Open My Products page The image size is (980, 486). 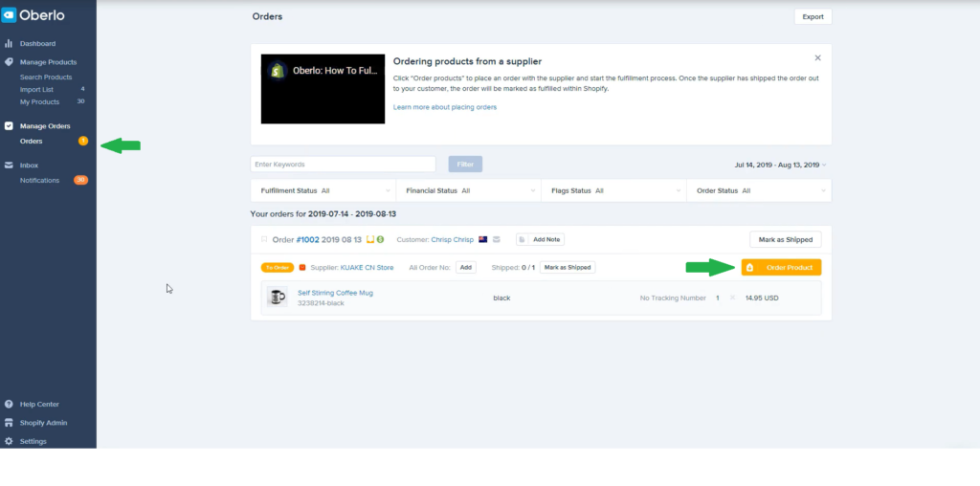click(x=39, y=101)
